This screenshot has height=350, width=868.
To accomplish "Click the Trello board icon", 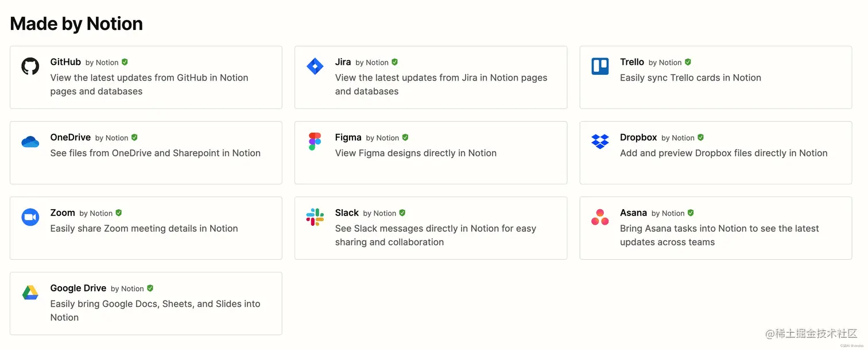I will click(x=600, y=66).
